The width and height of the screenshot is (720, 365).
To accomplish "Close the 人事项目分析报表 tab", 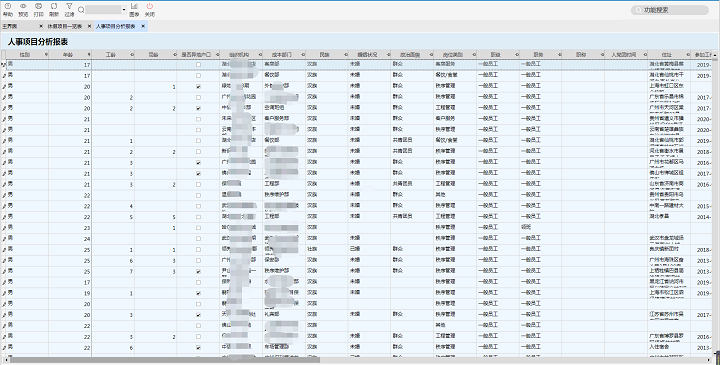I will [143, 27].
